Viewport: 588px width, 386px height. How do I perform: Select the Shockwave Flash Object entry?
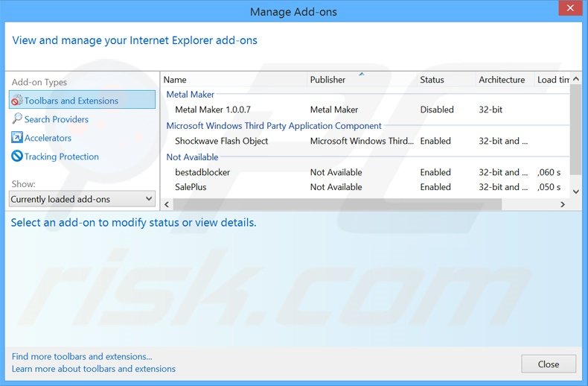point(221,141)
